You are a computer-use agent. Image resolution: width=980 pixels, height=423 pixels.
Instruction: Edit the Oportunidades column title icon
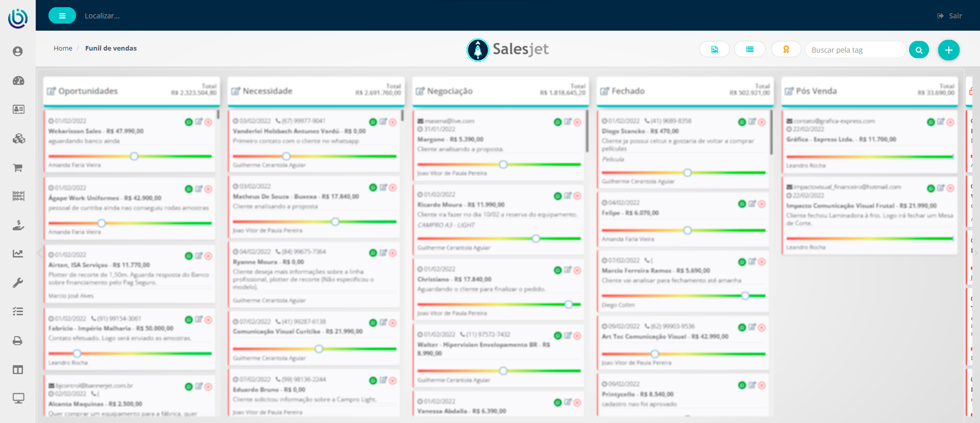pyautogui.click(x=51, y=91)
